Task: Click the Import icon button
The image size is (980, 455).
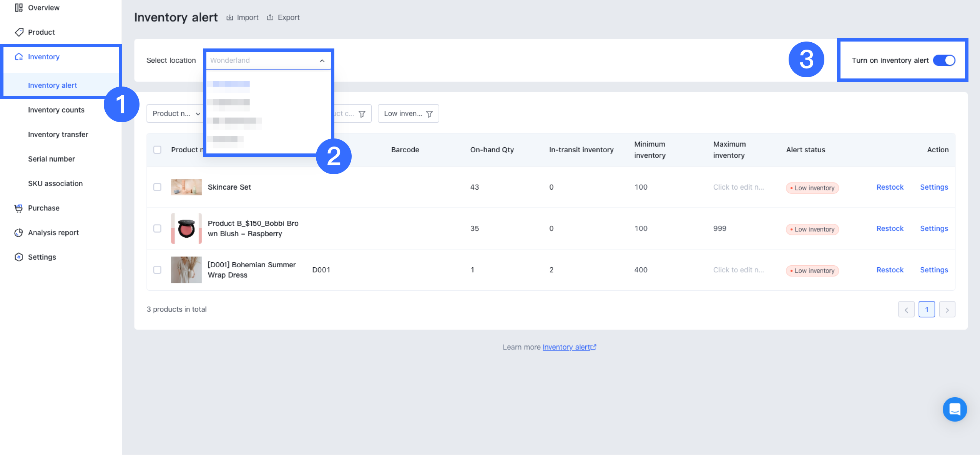Action: [230, 17]
